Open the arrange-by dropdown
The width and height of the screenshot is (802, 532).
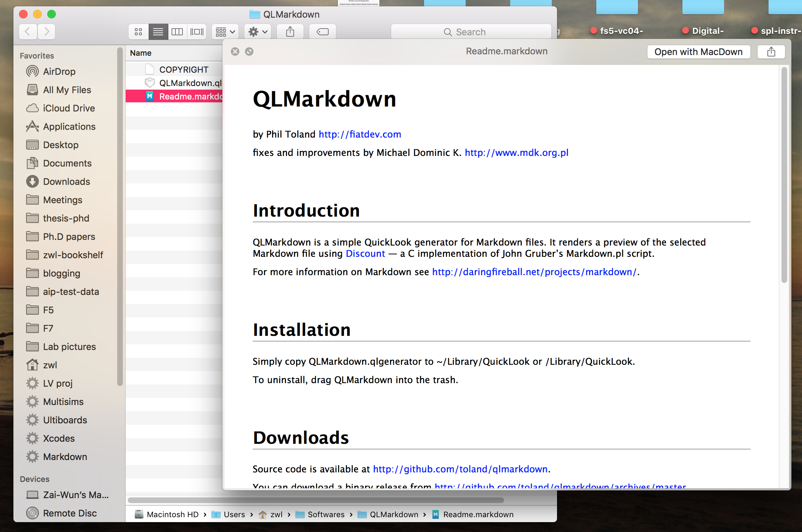pos(225,31)
